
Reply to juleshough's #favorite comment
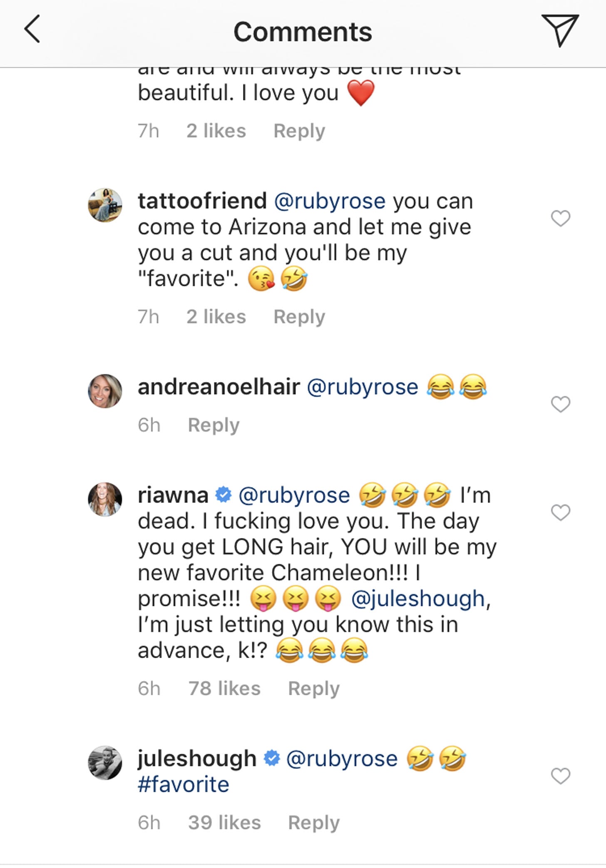click(314, 823)
